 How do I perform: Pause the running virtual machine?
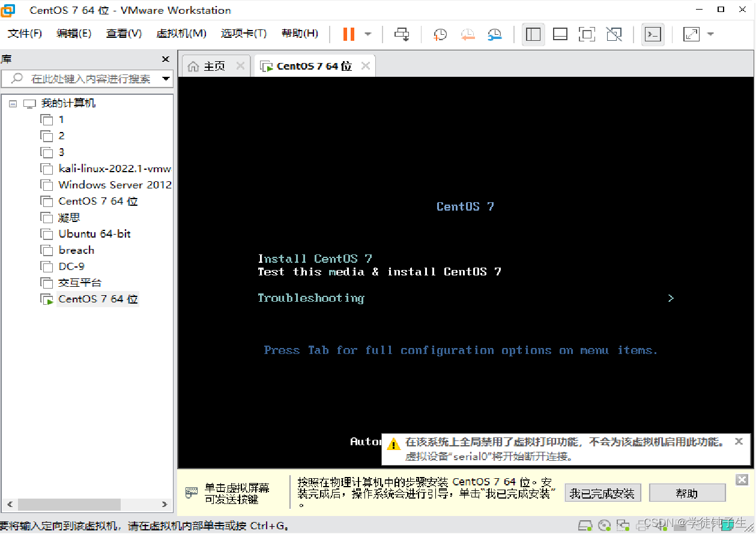click(x=349, y=34)
